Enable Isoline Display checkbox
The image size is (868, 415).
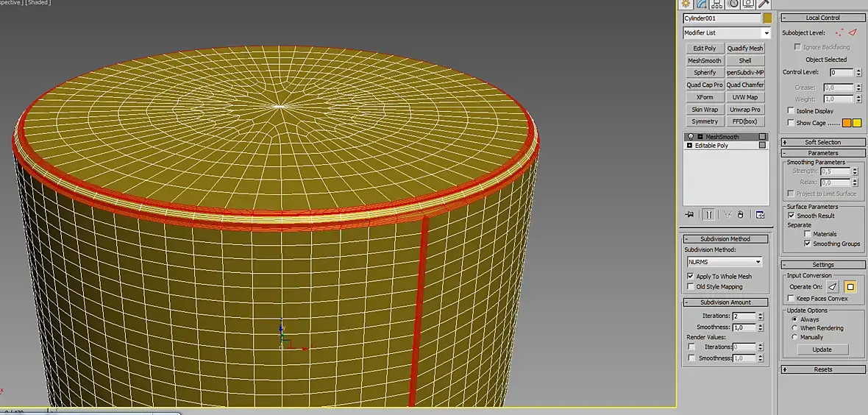coord(791,111)
